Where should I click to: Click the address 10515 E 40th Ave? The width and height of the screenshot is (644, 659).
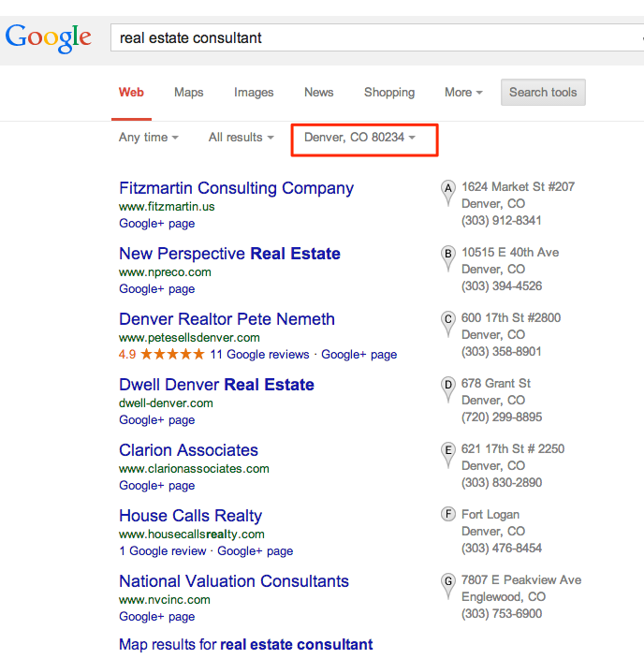coord(510,252)
